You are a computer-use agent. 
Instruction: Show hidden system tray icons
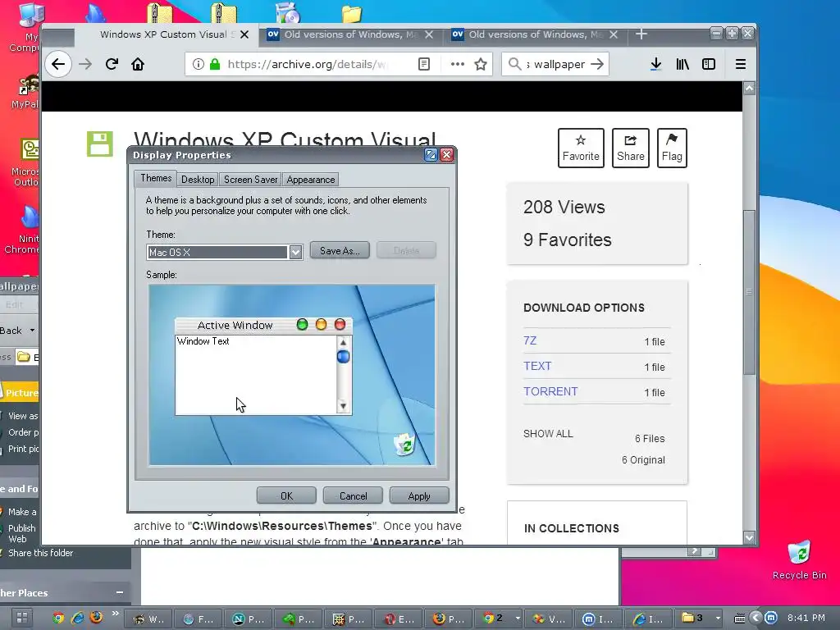756,618
